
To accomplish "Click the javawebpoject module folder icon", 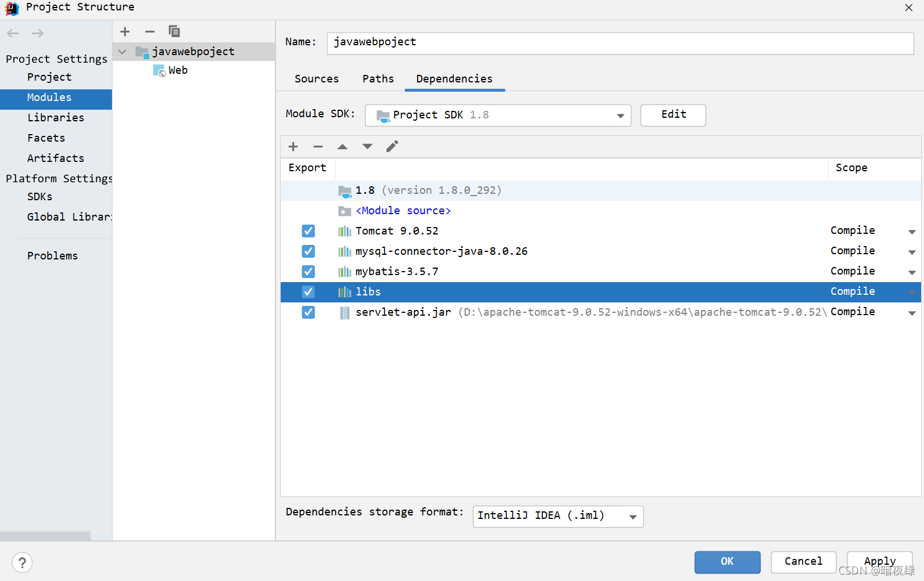I will click(142, 52).
